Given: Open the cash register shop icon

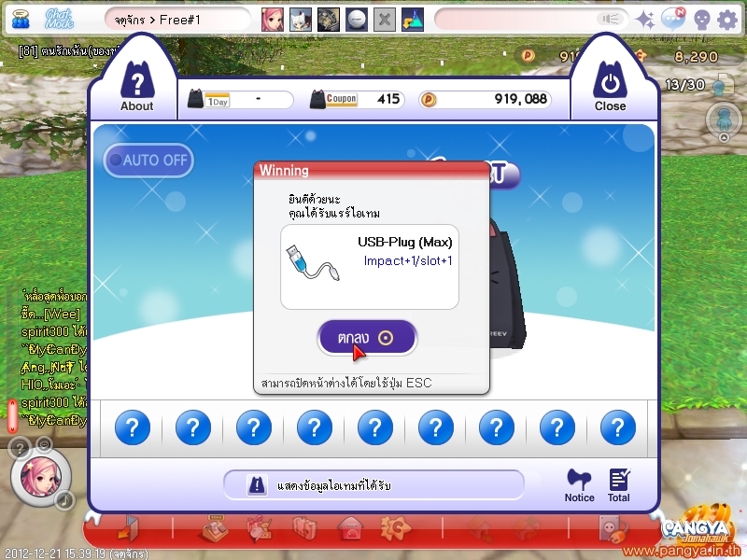Looking at the screenshot, I should click(x=214, y=527).
